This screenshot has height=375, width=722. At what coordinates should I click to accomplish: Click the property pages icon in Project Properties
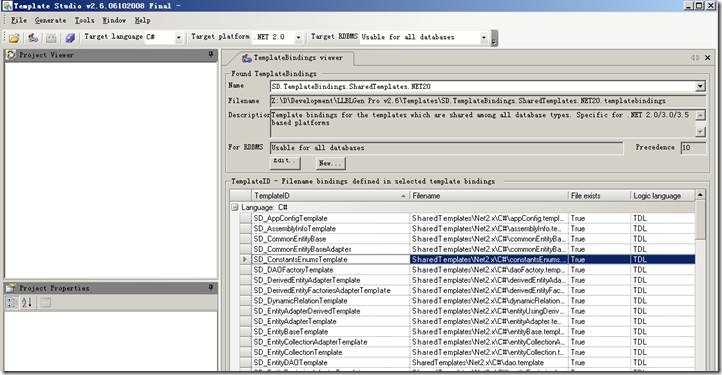45,303
